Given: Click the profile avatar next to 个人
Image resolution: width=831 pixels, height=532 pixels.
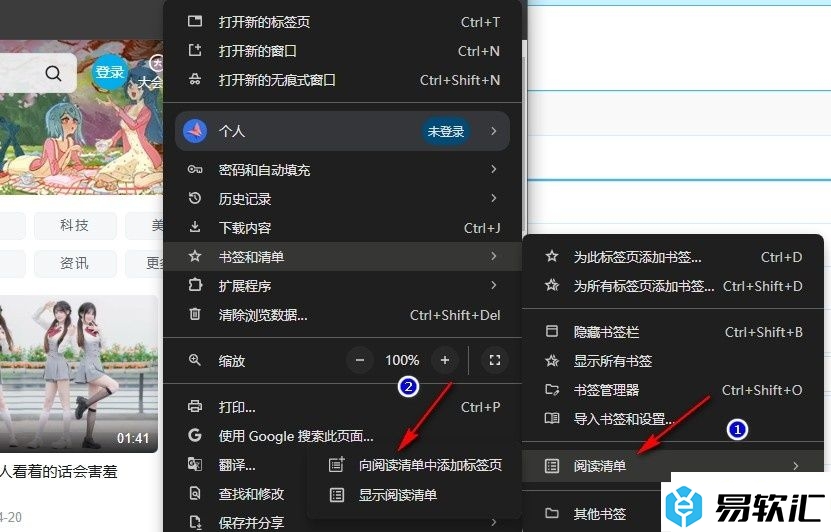Looking at the screenshot, I should coord(195,131).
